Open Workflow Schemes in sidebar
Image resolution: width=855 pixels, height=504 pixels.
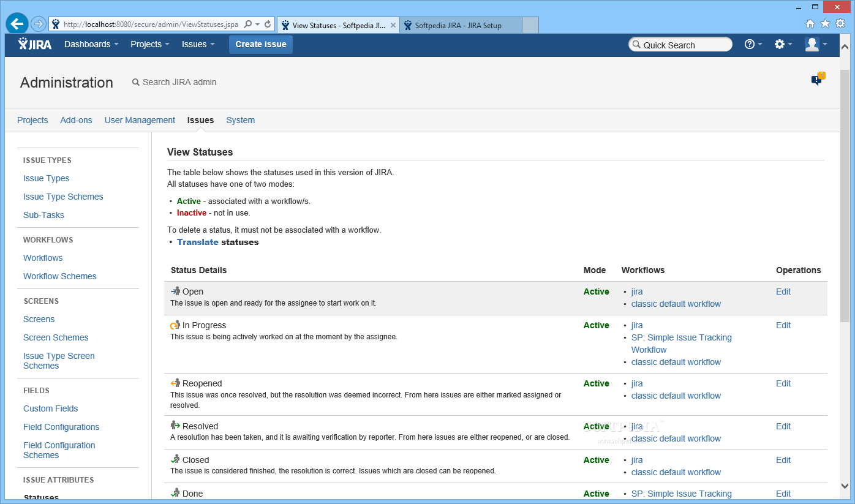click(x=60, y=276)
